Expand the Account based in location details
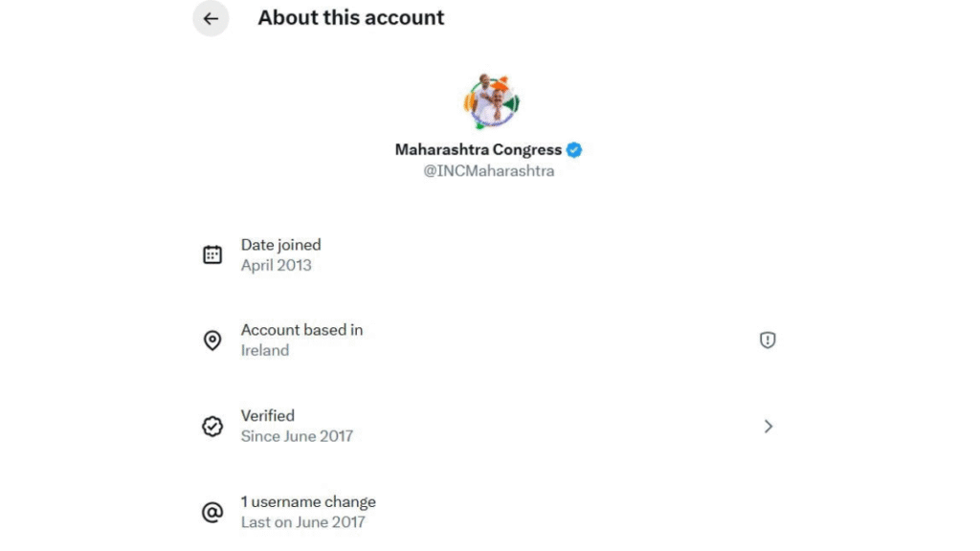Screen dimensions: 980x551 pos(301,330)
